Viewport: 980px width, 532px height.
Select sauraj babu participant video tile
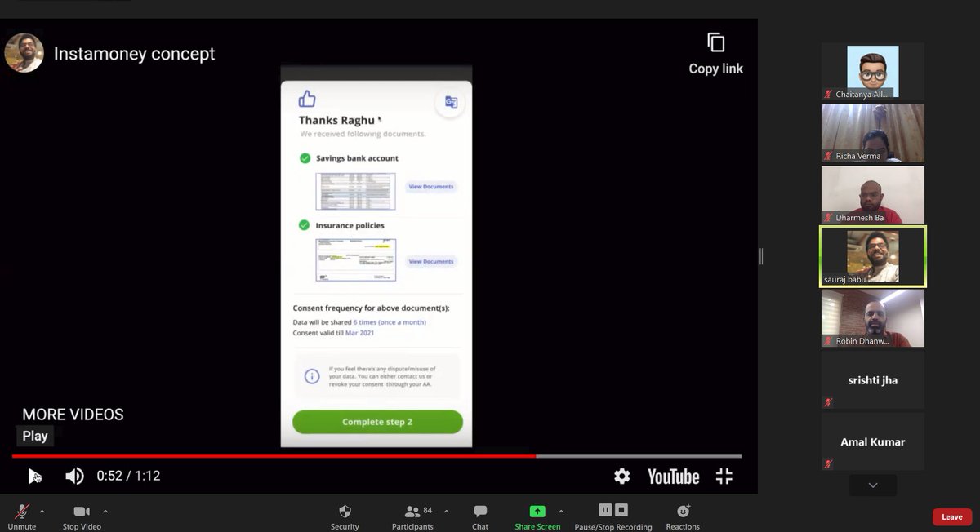coord(872,257)
